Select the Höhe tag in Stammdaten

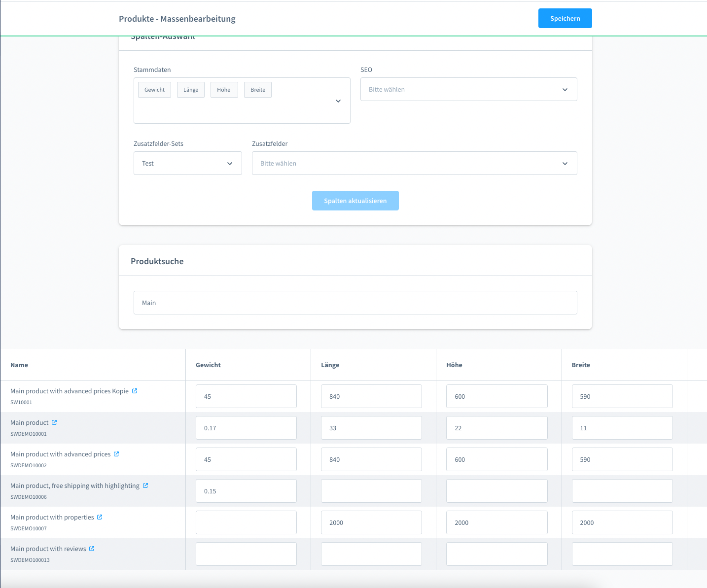(x=224, y=90)
